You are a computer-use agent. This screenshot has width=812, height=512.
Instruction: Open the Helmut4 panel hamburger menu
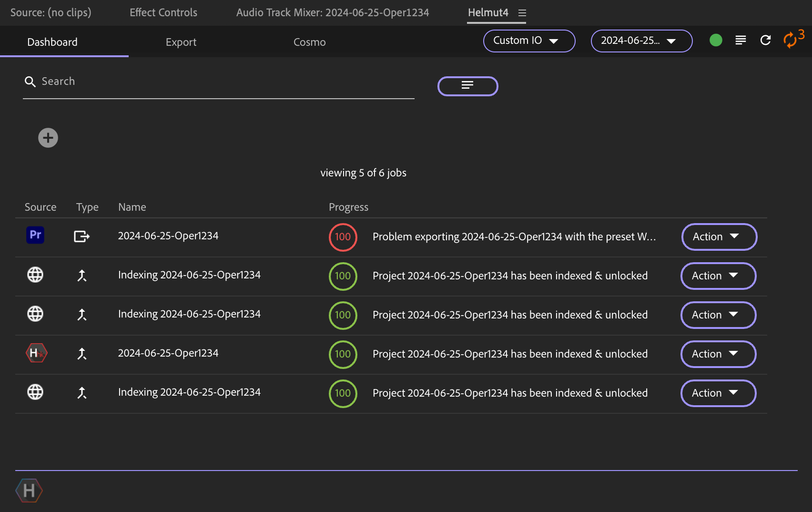coord(522,13)
